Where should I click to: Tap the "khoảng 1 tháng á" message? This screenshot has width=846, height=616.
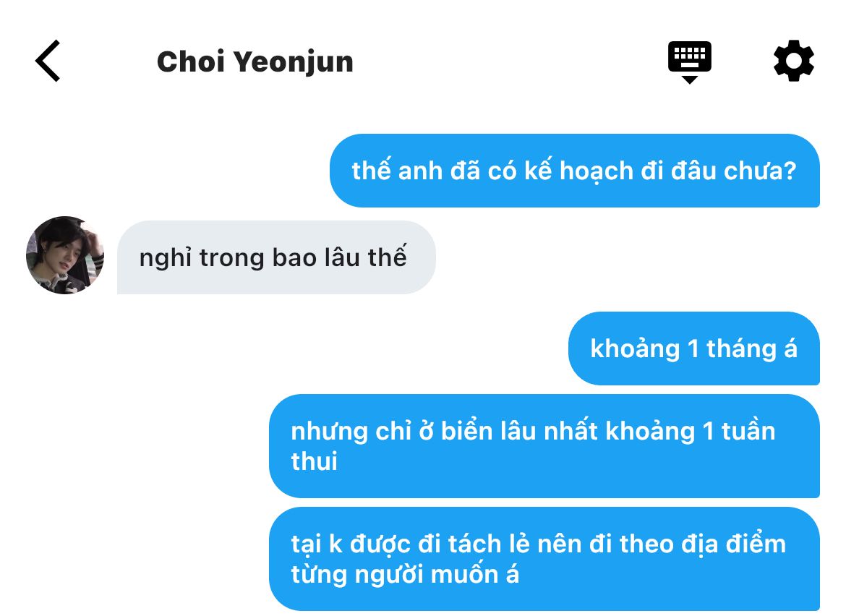click(x=694, y=348)
